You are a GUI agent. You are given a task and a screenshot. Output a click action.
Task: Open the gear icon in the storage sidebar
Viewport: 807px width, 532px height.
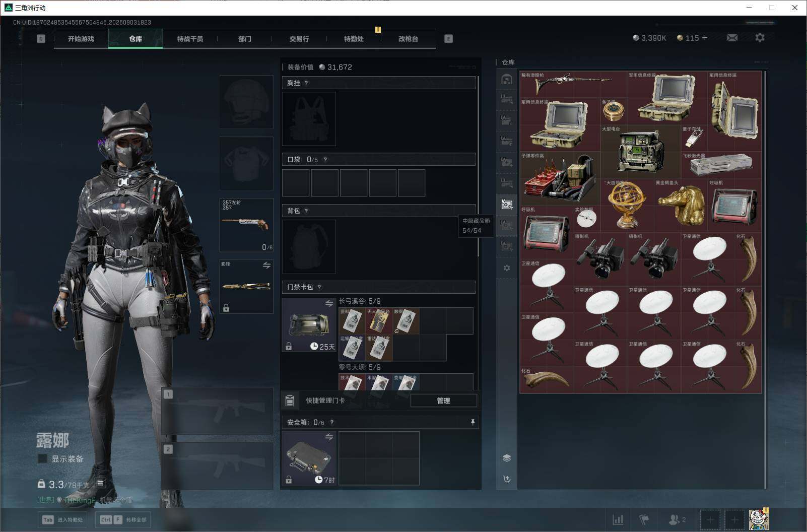(x=507, y=268)
